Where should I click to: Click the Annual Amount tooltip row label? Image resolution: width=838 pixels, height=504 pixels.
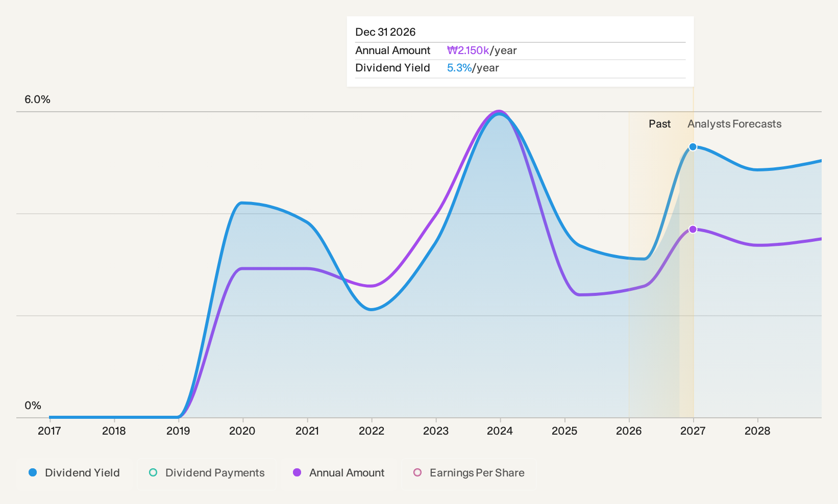[393, 51]
